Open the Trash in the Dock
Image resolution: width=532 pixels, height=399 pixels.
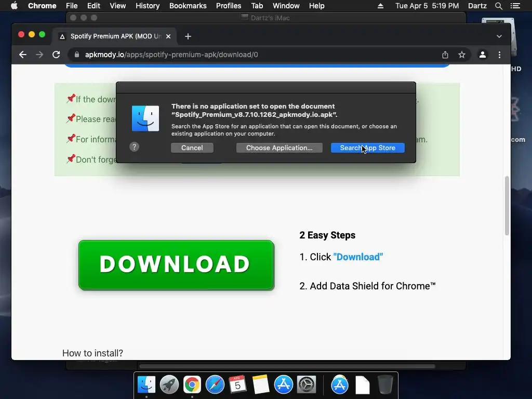click(385, 385)
